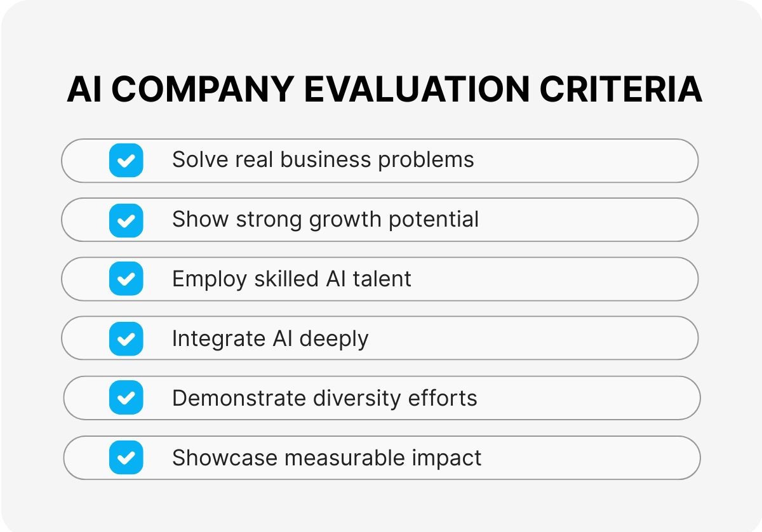This screenshot has height=532, width=762.
Task: Uncheck the 'Showcase measurable impact' checkbox
Action: 126,458
